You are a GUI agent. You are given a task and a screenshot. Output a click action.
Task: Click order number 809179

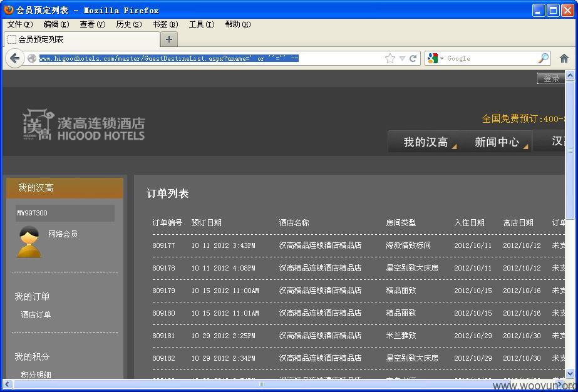163,290
